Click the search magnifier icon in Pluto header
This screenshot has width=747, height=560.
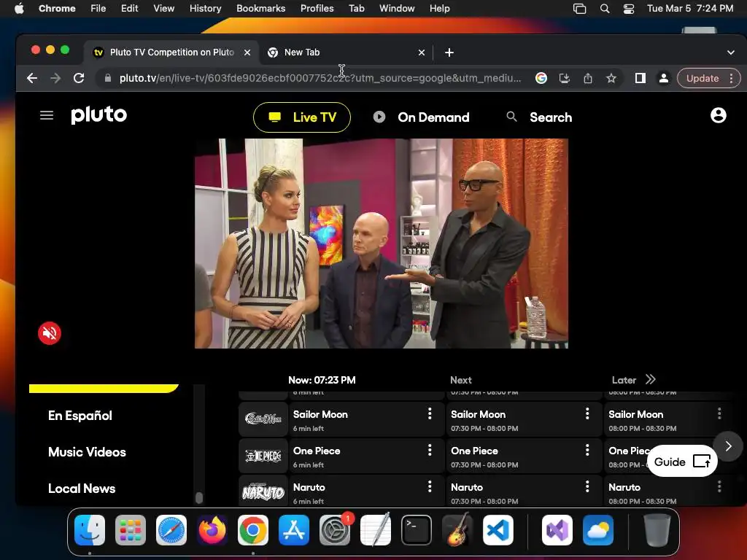click(511, 117)
